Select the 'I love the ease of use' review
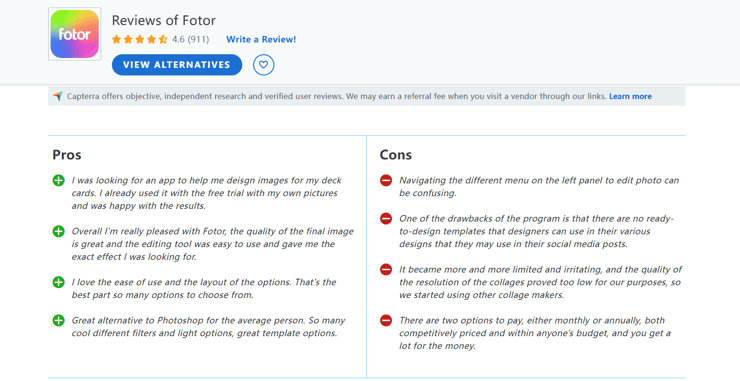 204,288
